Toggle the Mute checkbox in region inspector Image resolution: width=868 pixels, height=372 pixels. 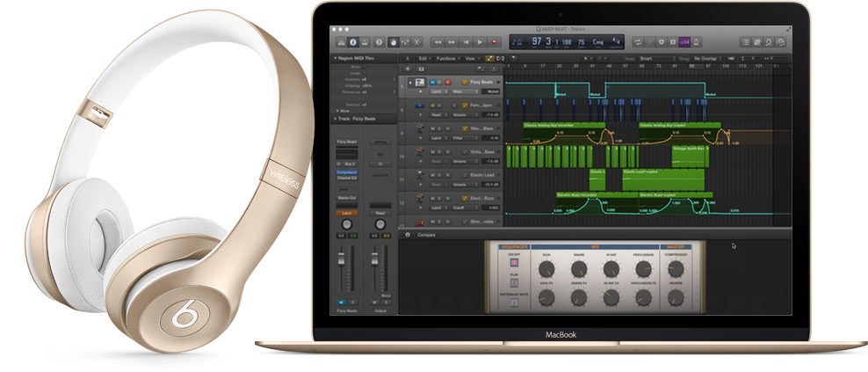tap(365, 67)
